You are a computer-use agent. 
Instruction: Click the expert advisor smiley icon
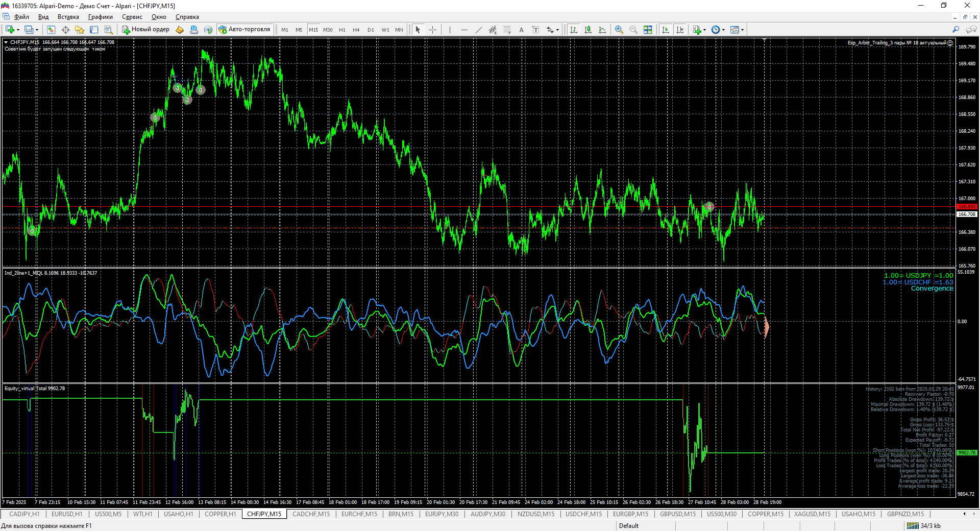[950, 43]
